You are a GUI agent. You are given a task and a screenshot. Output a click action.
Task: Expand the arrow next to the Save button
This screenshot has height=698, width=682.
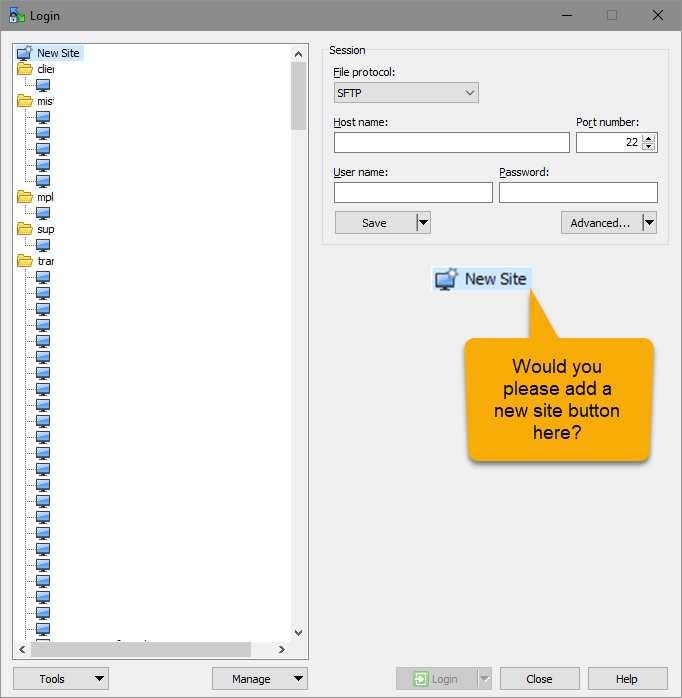tap(423, 223)
